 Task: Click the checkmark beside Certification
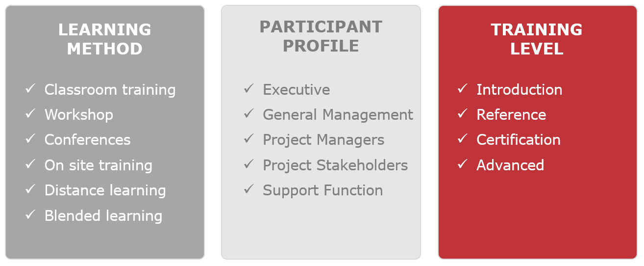coord(463,139)
